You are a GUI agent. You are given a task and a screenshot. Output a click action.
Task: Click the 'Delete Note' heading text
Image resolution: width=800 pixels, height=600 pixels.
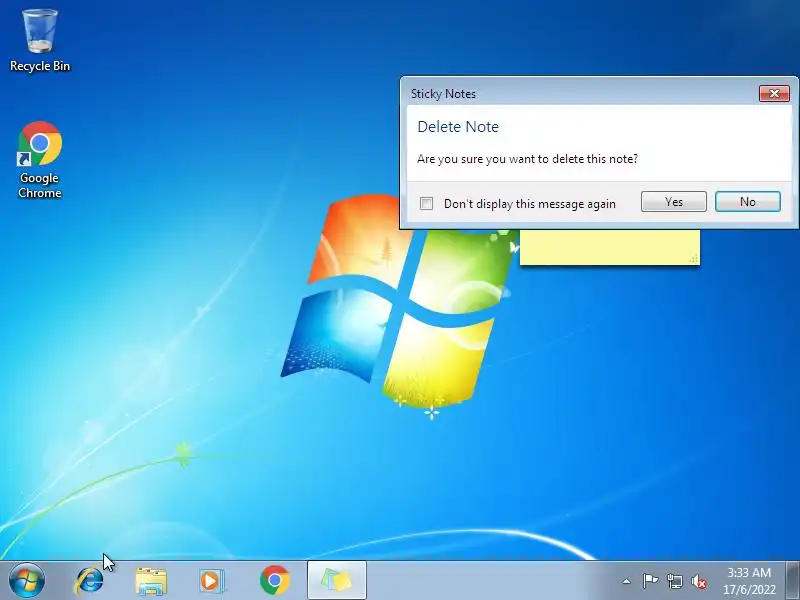click(458, 127)
